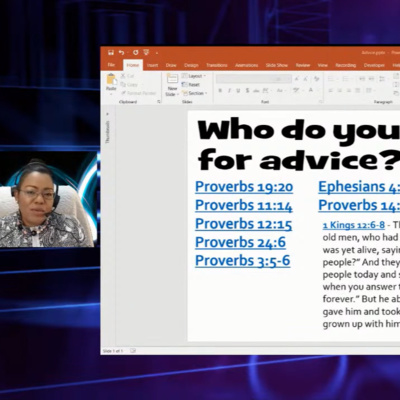
Task: Open the Proverbs 19:20 hyperlink
Action: [x=244, y=187]
